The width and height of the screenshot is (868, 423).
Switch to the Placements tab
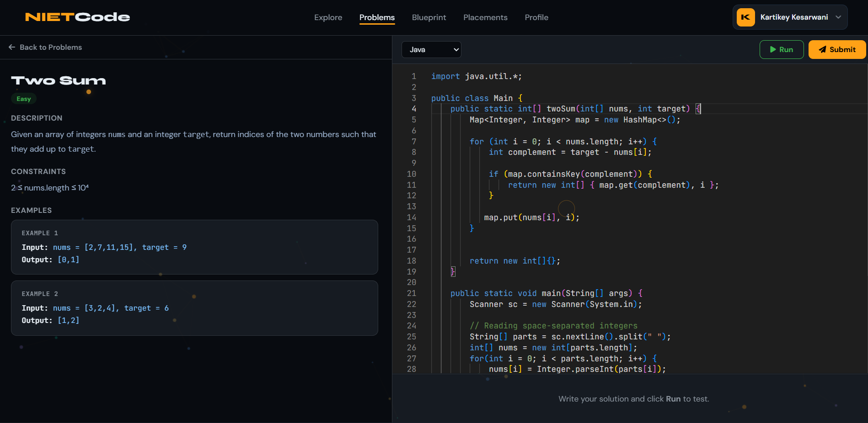click(x=485, y=17)
